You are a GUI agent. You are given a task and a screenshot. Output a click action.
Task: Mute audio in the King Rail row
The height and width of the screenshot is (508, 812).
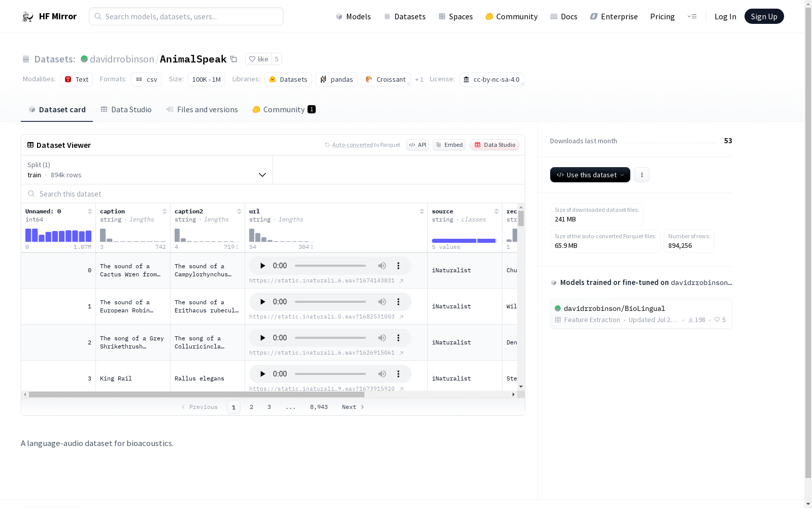[382, 374]
